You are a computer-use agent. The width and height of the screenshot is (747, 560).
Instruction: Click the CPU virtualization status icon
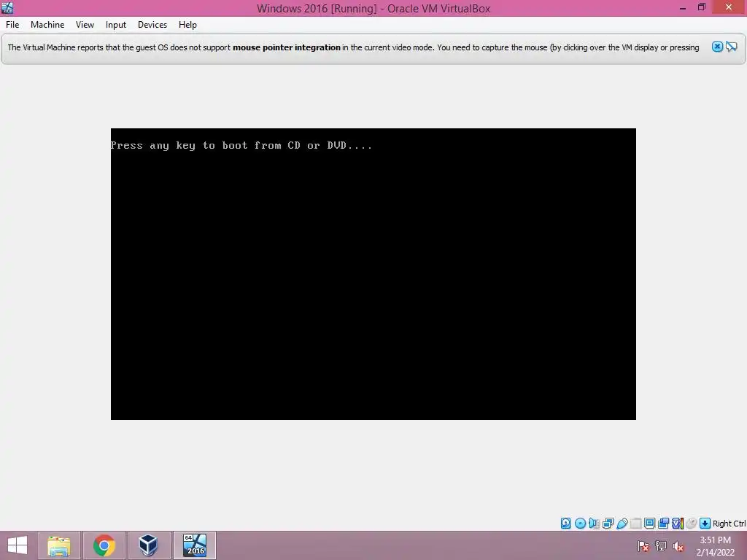coord(678,524)
